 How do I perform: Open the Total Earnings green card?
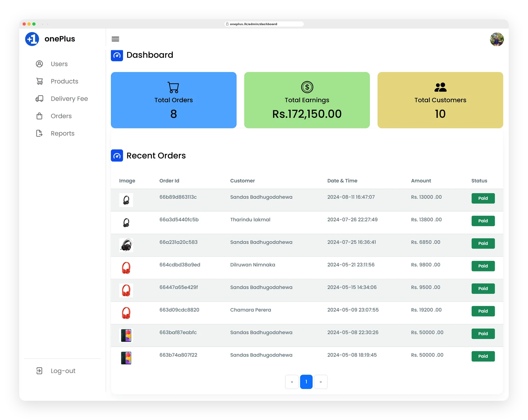[x=307, y=100]
